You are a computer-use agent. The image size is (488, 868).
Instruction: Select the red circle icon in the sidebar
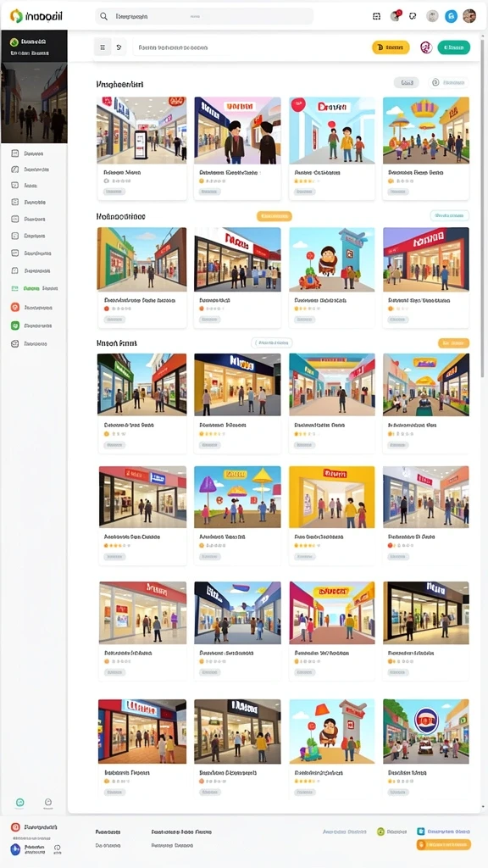click(15, 307)
